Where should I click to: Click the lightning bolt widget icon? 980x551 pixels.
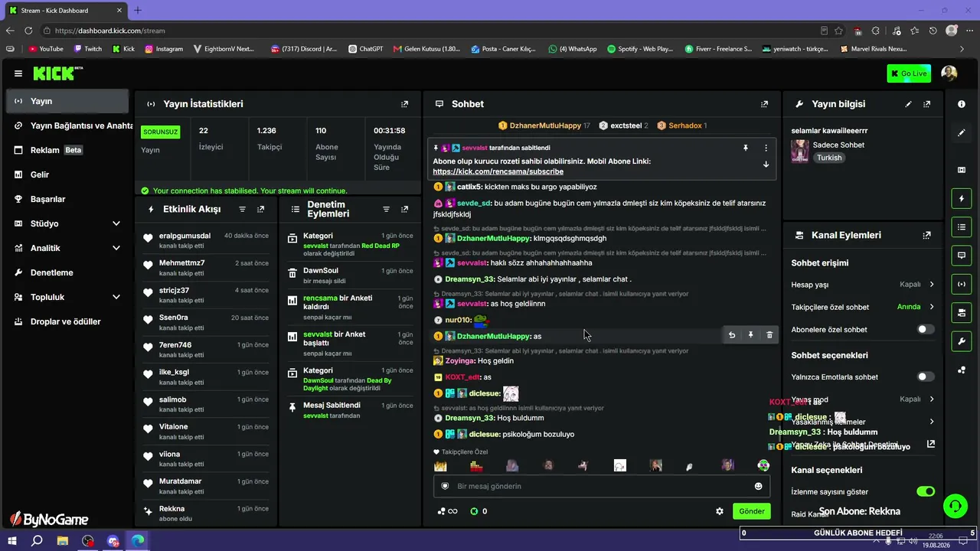point(962,199)
